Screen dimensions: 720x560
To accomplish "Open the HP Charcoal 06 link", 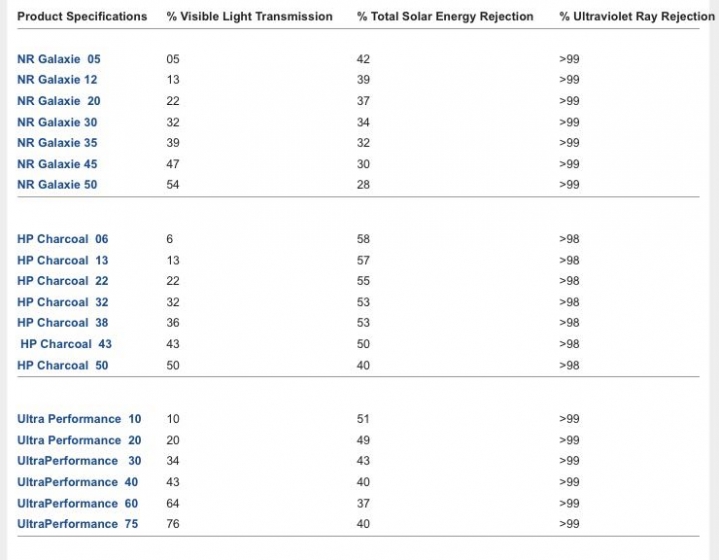I will pos(63,239).
